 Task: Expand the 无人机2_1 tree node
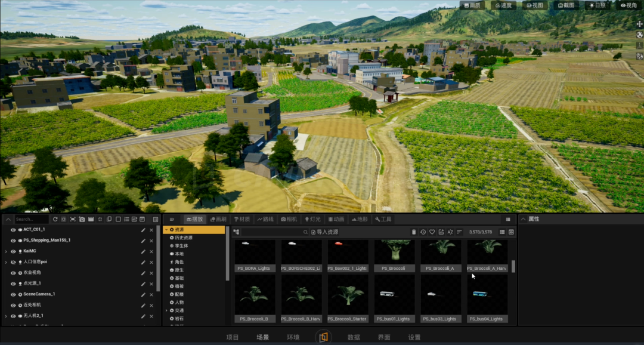pyautogui.click(x=6, y=316)
